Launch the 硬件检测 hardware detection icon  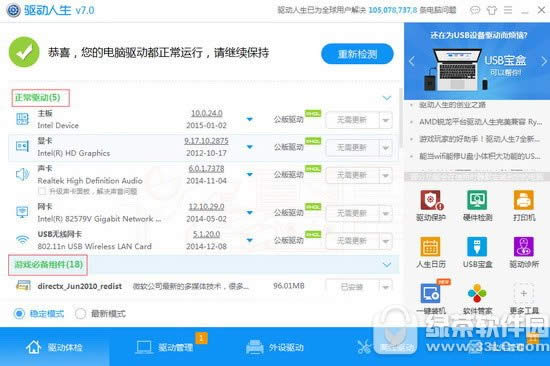coord(477,200)
